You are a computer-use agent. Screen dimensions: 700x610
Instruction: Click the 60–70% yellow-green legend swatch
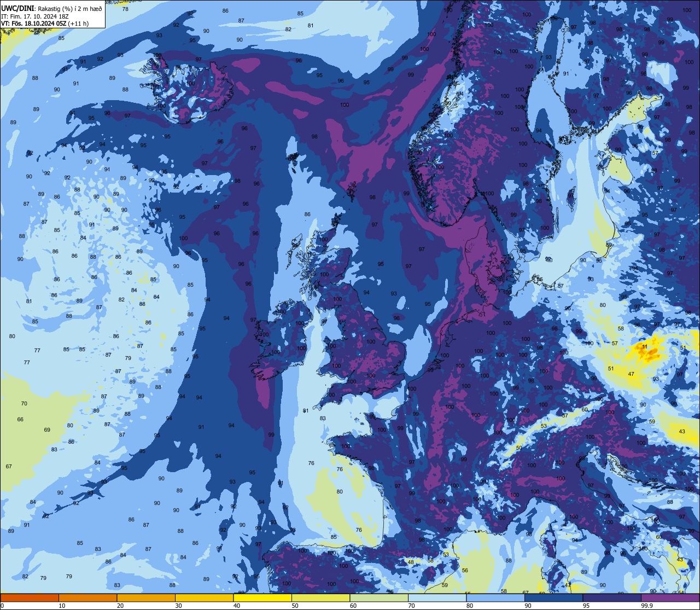(379, 597)
